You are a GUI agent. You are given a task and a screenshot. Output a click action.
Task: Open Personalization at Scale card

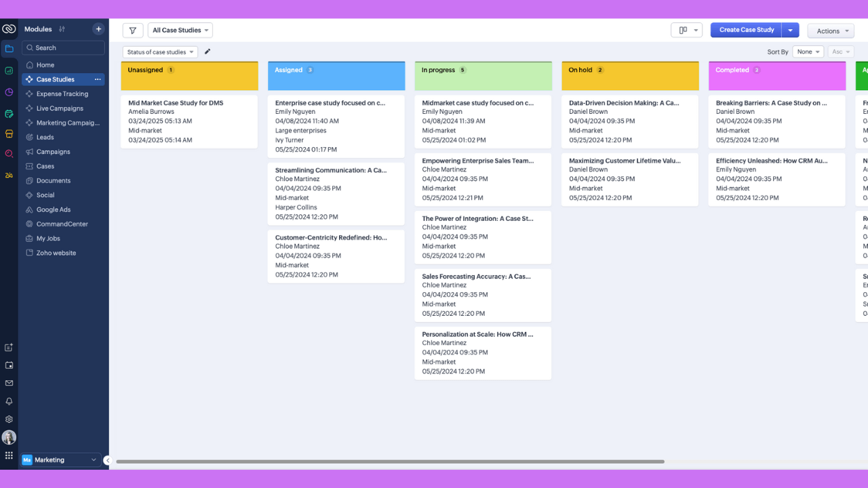(x=483, y=353)
